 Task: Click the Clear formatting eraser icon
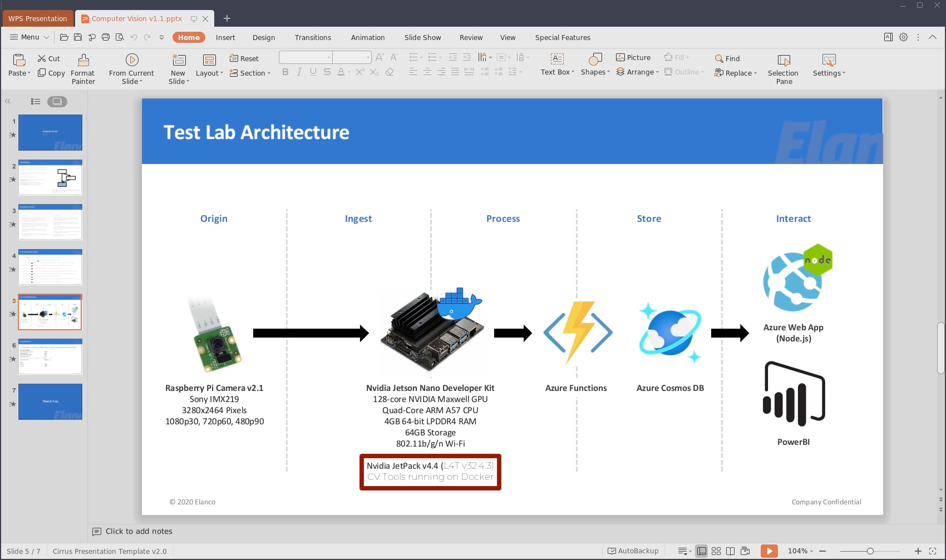[390, 72]
